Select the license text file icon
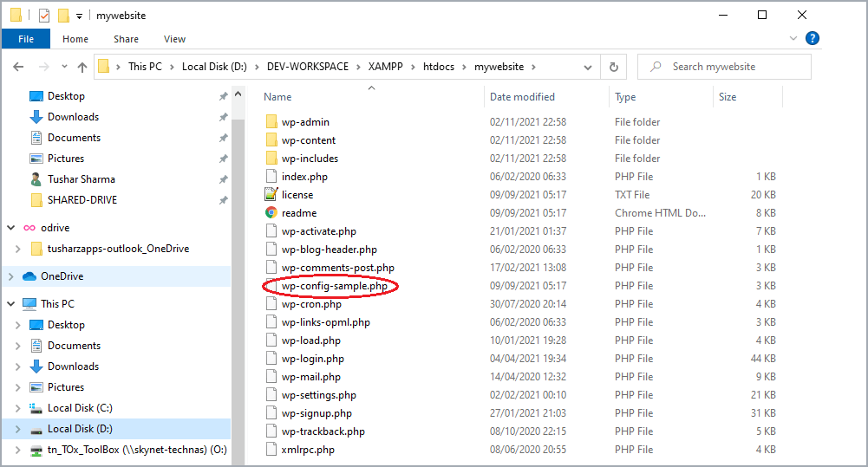 [271, 195]
